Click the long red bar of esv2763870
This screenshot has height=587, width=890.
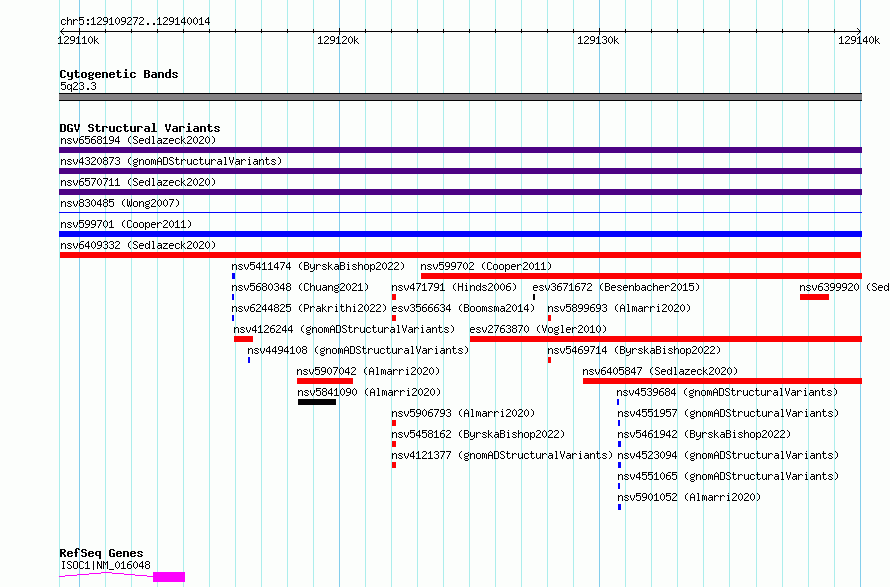click(666, 339)
